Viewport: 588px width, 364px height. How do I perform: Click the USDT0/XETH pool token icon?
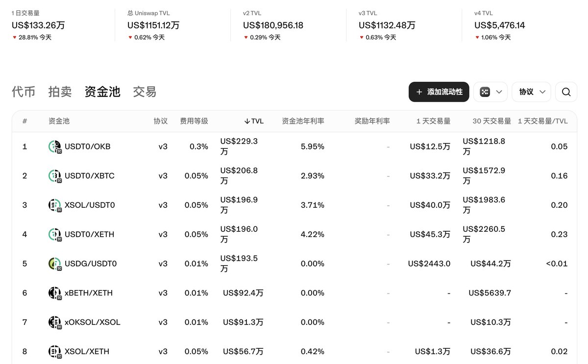click(55, 235)
